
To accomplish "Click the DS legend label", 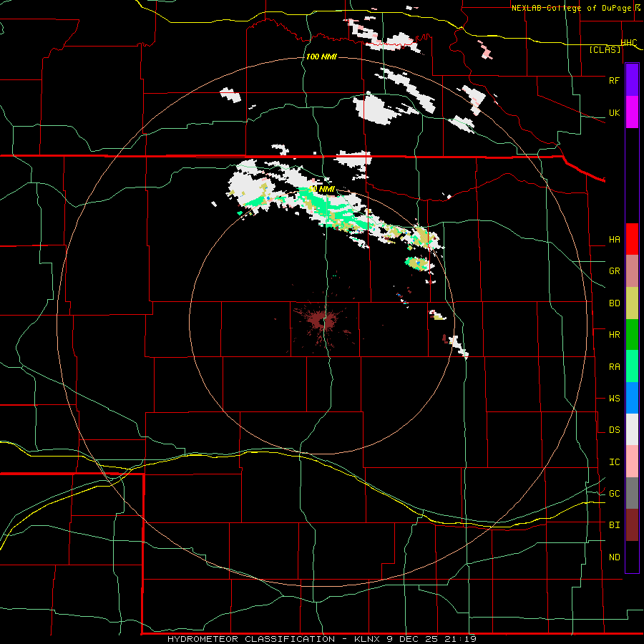I will click(614, 430).
